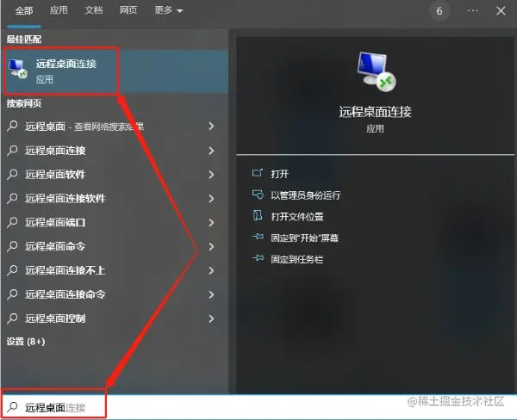Open the 设置 (8+) results group
This screenshot has height=420, width=517.
26,342
